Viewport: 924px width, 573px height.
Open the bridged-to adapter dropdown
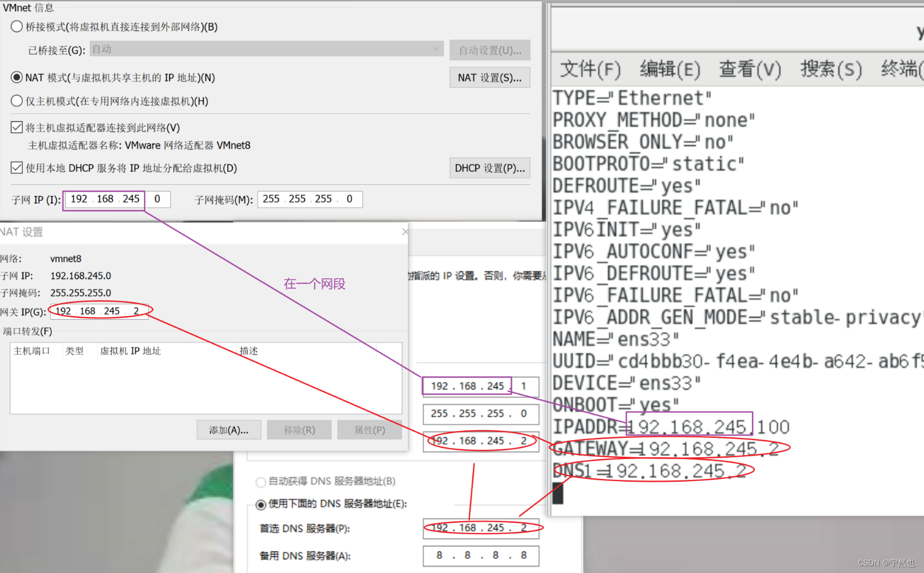point(267,49)
